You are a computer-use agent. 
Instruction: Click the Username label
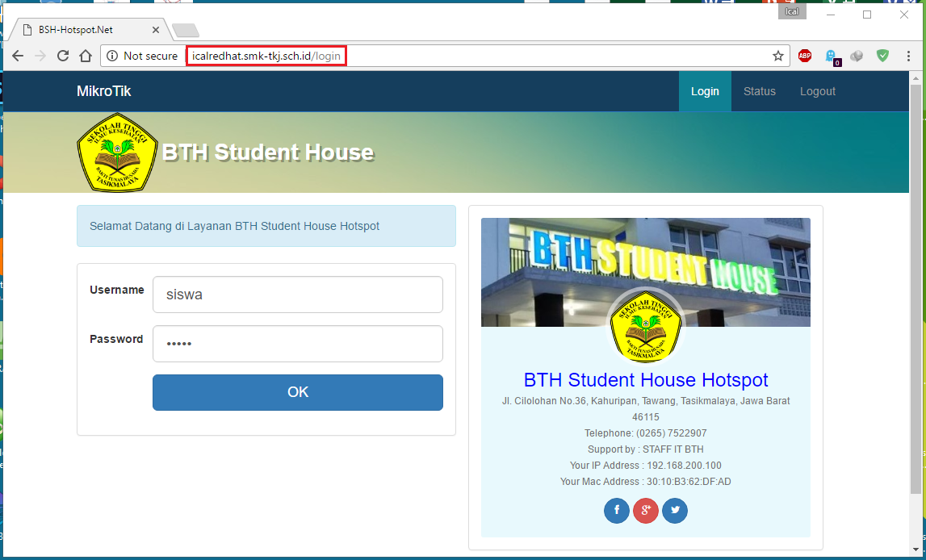(x=117, y=290)
